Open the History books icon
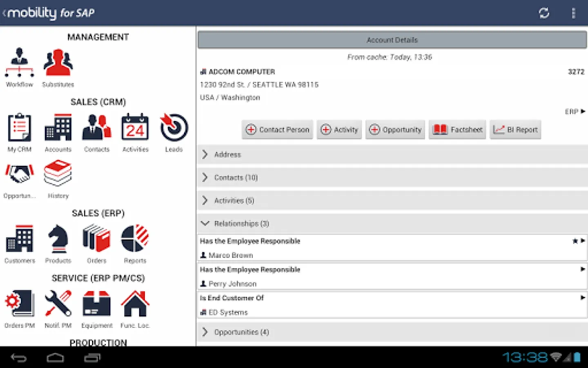The image size is (588, 368). pyautogui.click(x=58, y=173)
